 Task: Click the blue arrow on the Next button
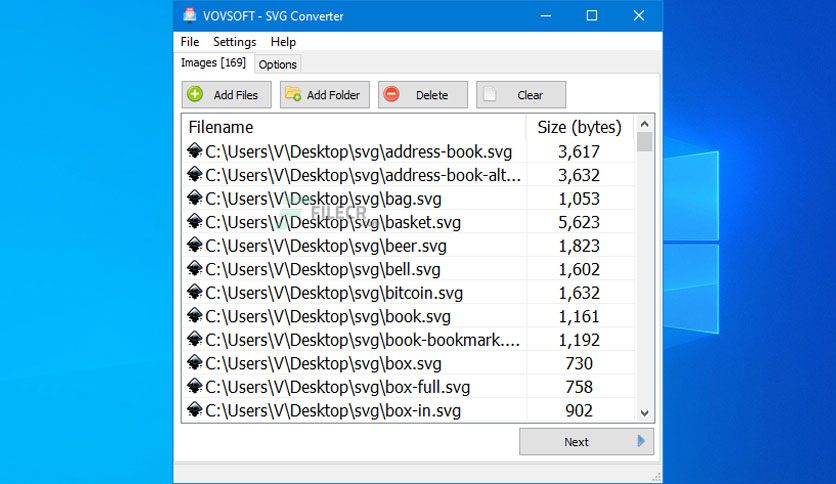[641, 441]
